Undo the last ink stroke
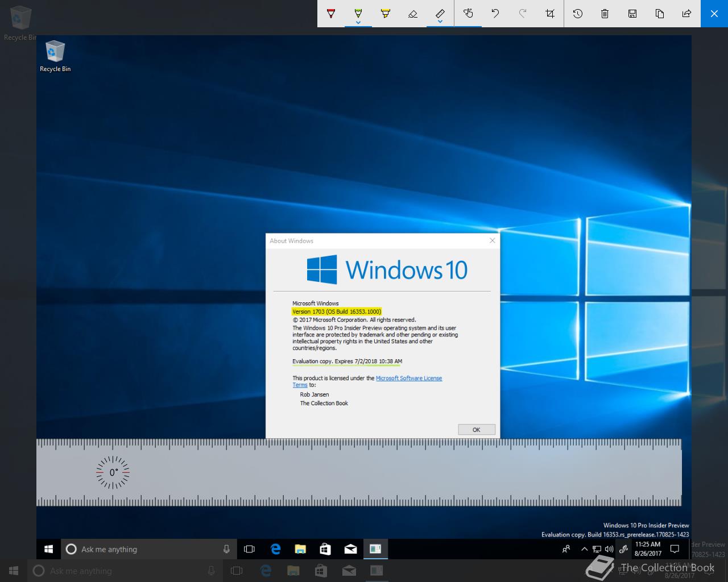728x582 pixels. pos(495,14)
